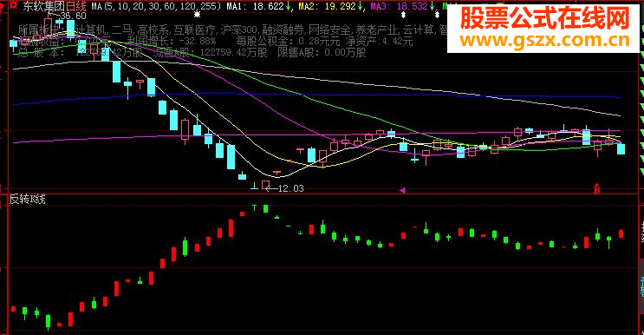Click the 每股公积金: 0.28元 figure
Viewport: 644px width, 335px height.
point(289,41)
